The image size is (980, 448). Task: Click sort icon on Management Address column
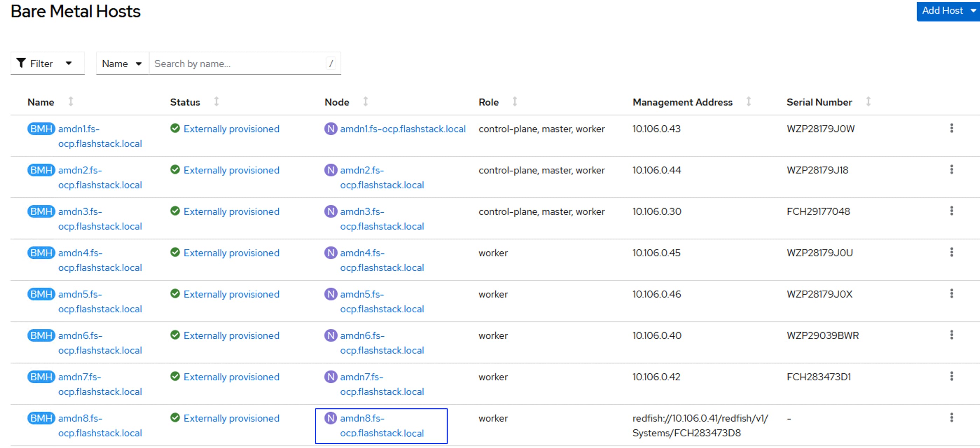748,102
